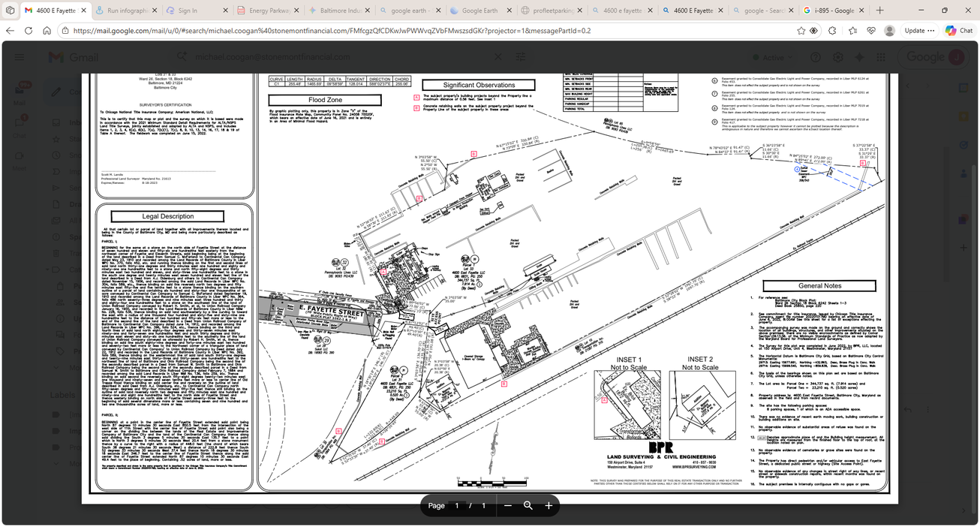Click the Legal Description heading on survey

(x=168, y=216)
